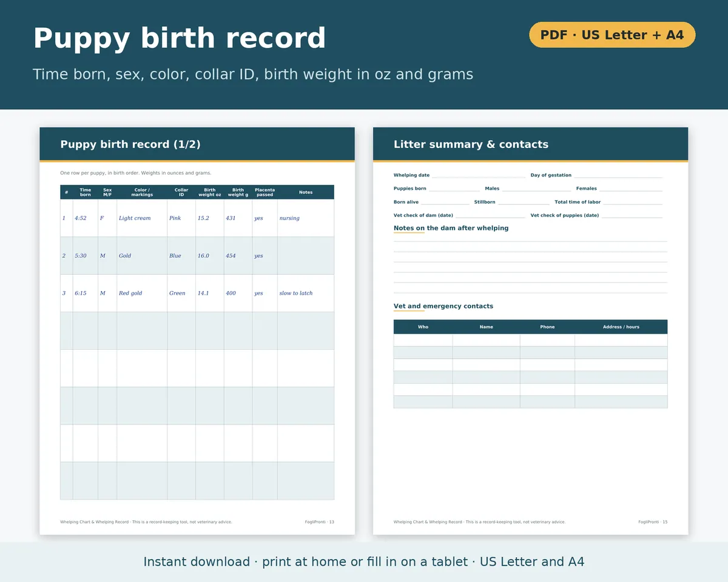This screenshot has height=582, width=728.
Task: Click the 'Born alive' fill-in line
Action: [x=445, y=202]
